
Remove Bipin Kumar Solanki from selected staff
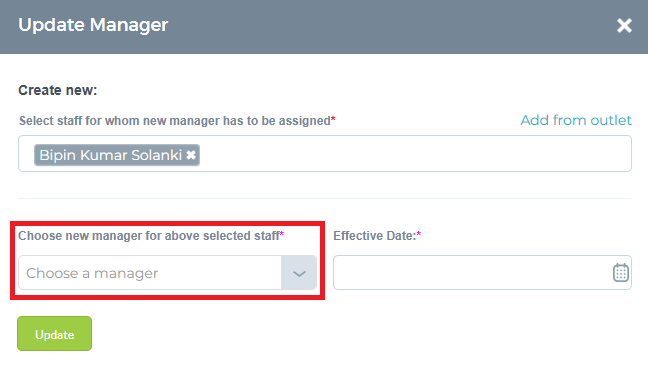(x=191, y=155)
